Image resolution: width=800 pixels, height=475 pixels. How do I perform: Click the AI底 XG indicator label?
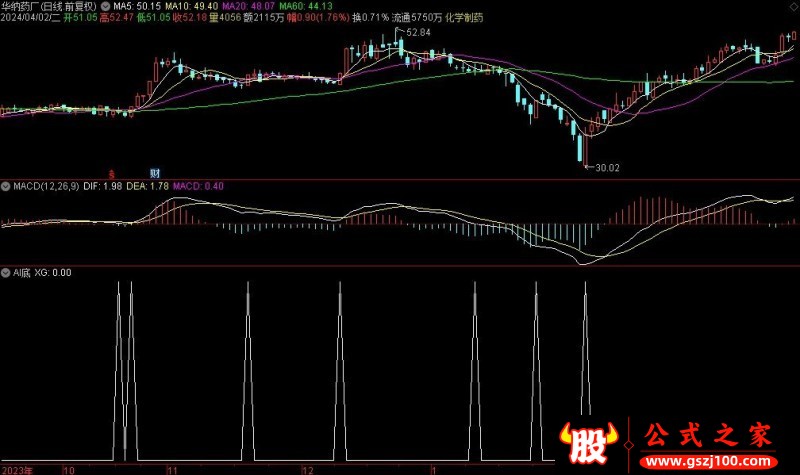pyautogui.click(x=40, y=272)
